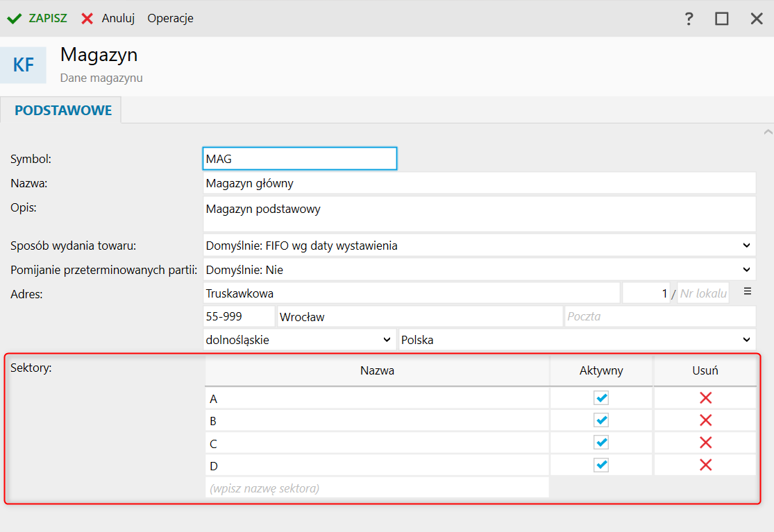This screenshot has height=532, width=774.
Task: Remove sector B using red X
Action: [x=705, y=420]
